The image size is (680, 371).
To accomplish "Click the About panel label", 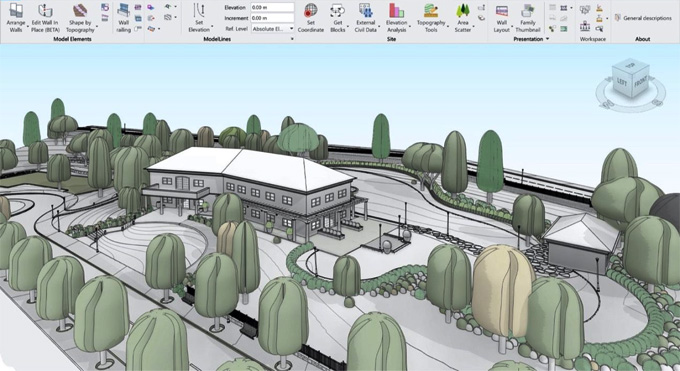I will click(642, 39).
